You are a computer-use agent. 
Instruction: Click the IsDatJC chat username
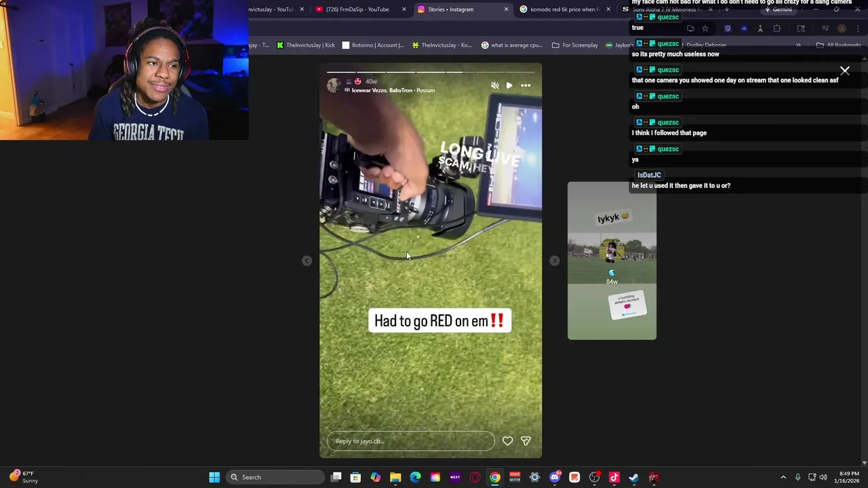(649, 175)
